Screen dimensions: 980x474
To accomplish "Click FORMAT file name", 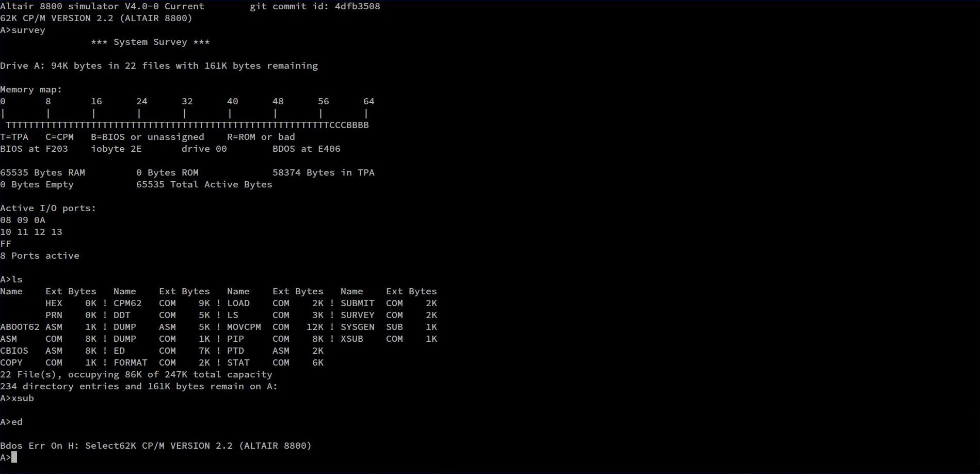I will (x=131, y=362).
